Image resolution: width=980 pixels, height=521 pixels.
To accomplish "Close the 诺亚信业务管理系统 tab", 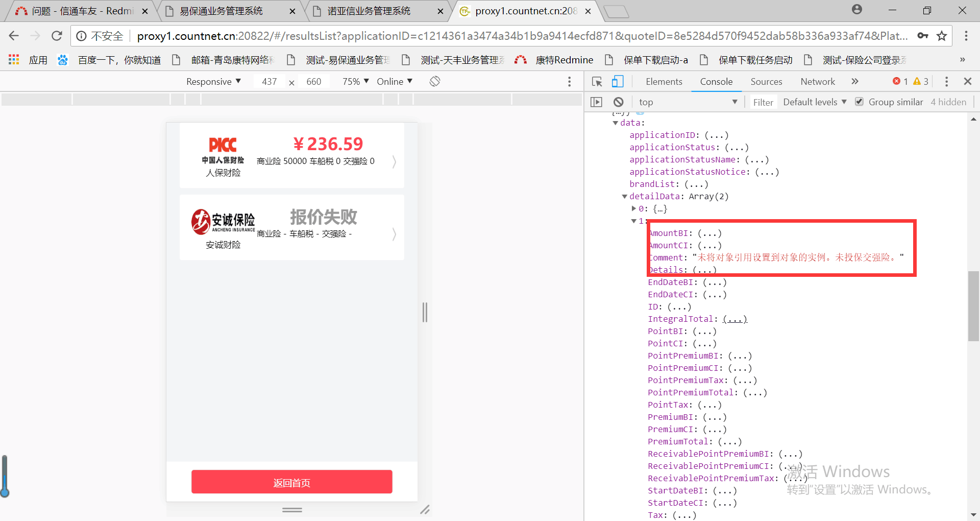I will [x=440, y=11].
